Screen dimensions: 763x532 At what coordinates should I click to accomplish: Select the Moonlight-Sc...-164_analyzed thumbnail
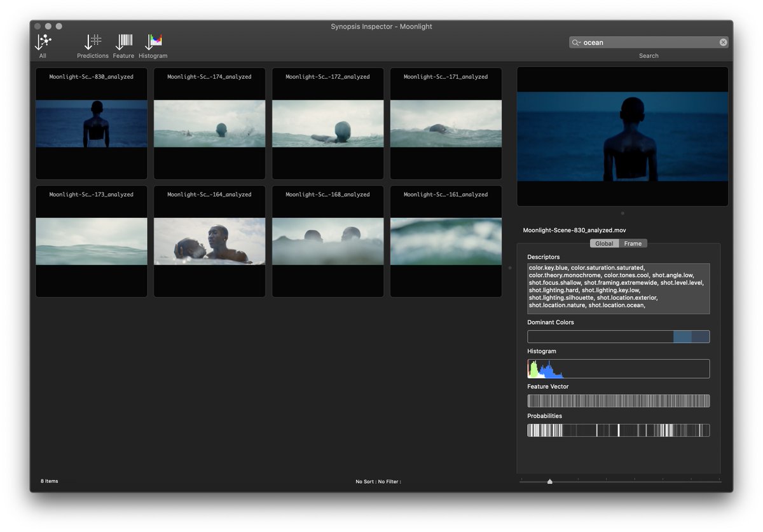click(209, 242)
